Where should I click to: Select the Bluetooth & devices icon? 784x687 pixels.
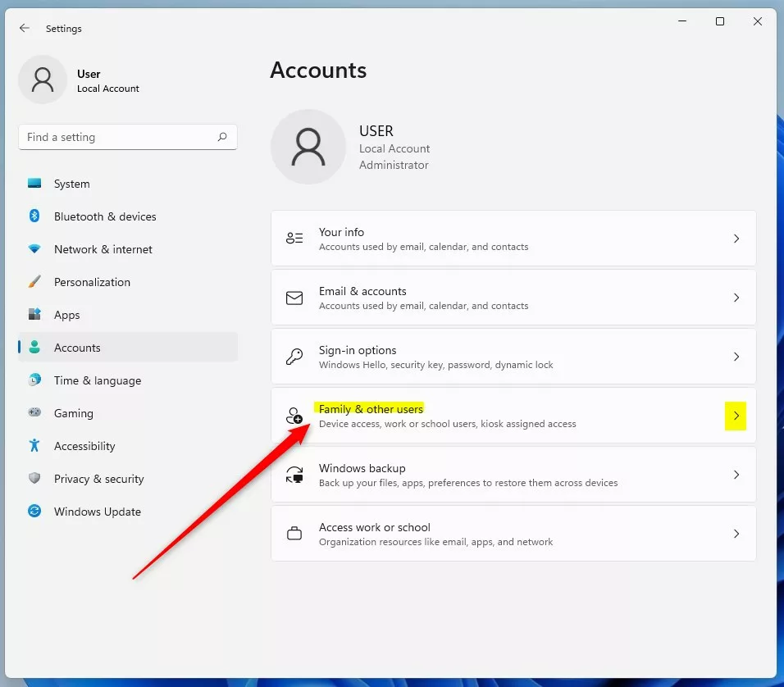34,216
